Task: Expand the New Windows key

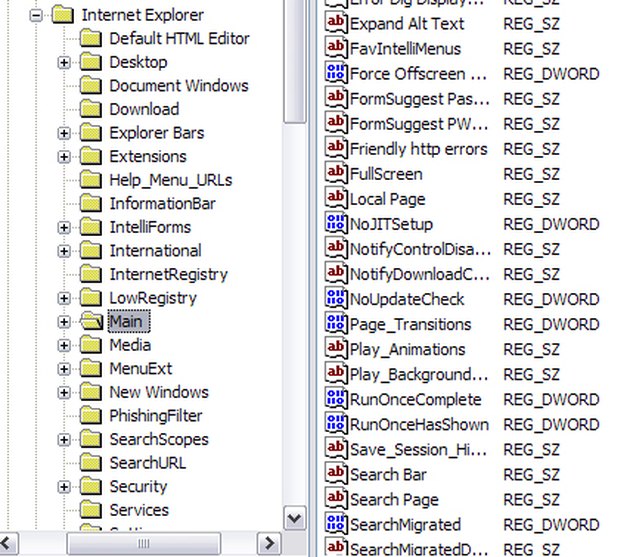Action: click(x=64, y=392)
